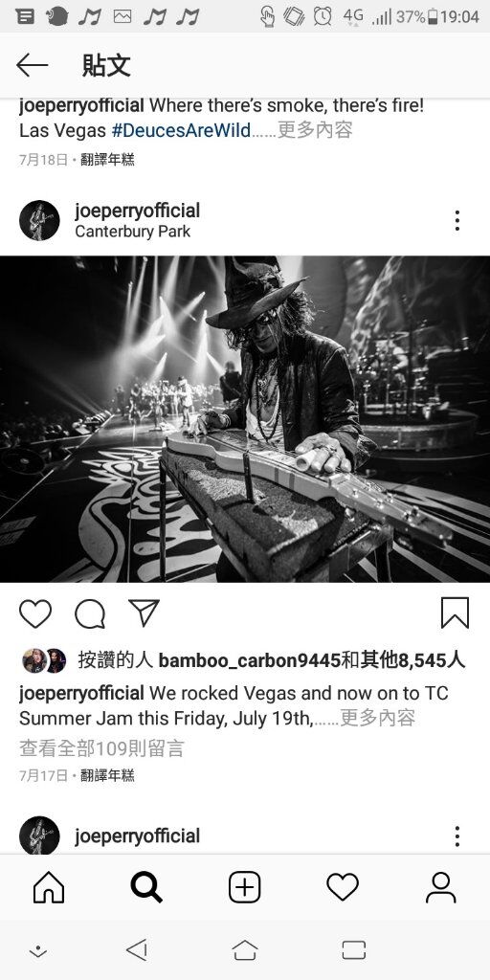This screenshot has width=490, height=980.
Task: Open joeperryofficial profile avatar on Canterbury Park post
Action: pos(39,221)
